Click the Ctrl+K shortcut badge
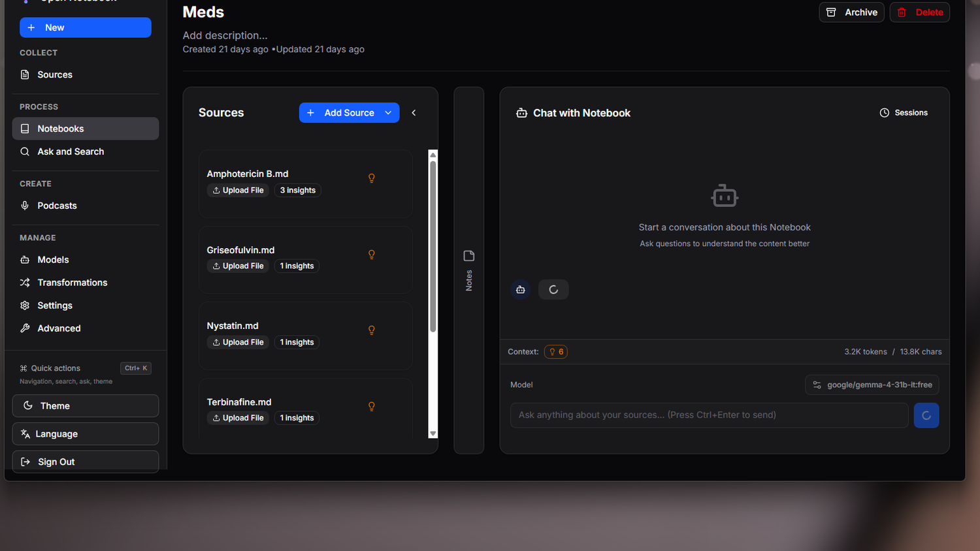 (x=136, y=368)
